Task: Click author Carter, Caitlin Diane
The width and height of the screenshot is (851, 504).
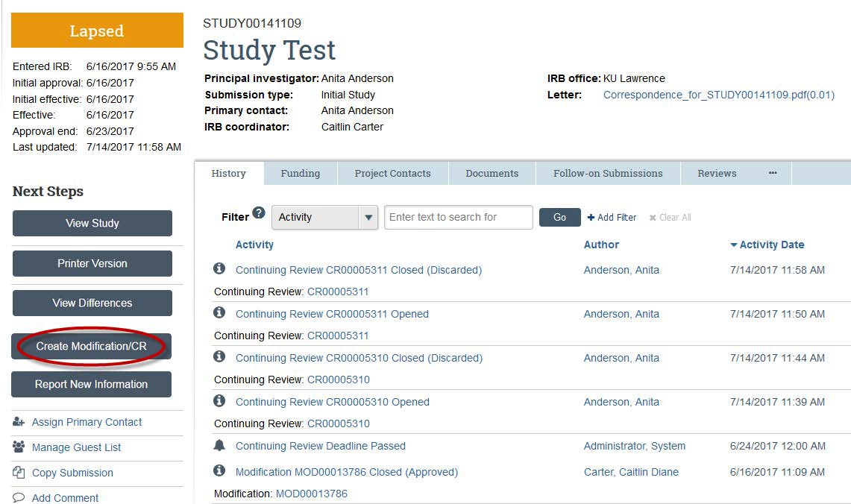Action: coord(631,471)
